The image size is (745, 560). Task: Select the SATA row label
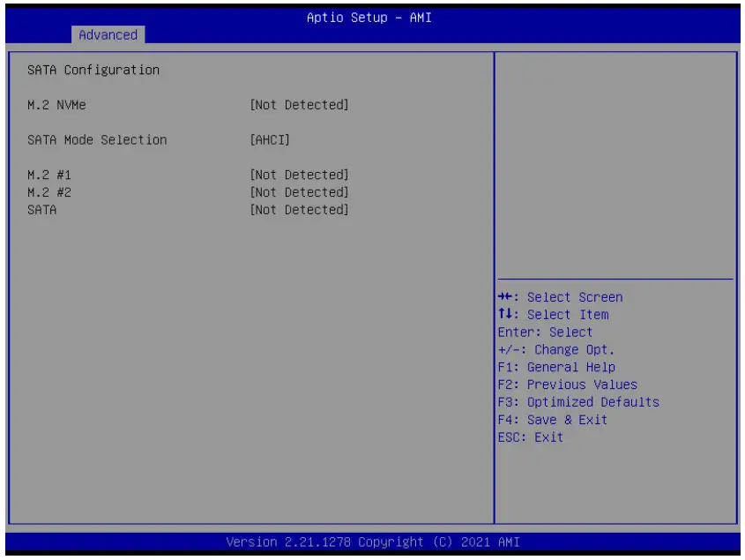41,210
